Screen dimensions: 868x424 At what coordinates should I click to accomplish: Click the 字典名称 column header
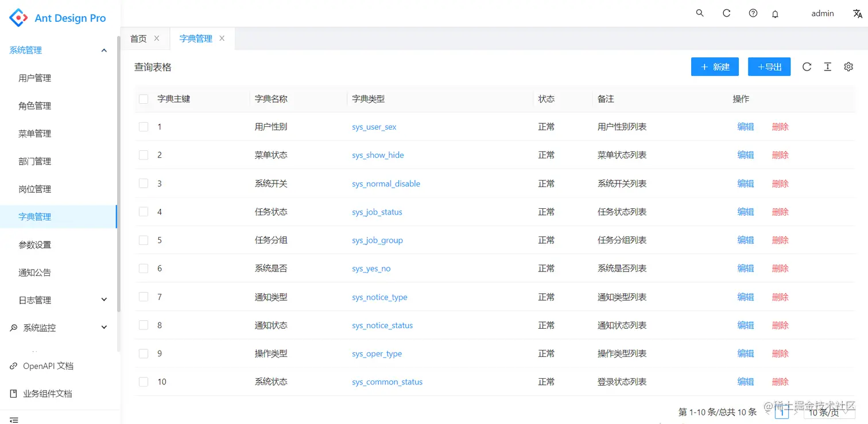point(271,99)
